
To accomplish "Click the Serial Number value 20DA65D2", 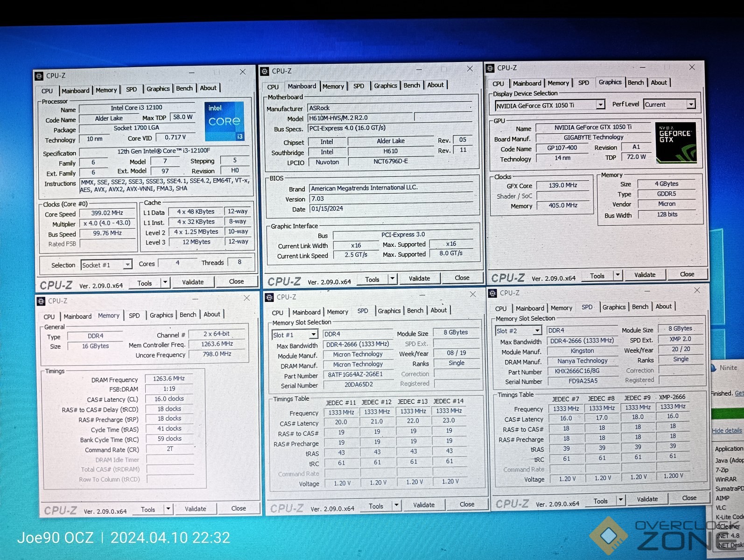I will (x=358, y=385).
